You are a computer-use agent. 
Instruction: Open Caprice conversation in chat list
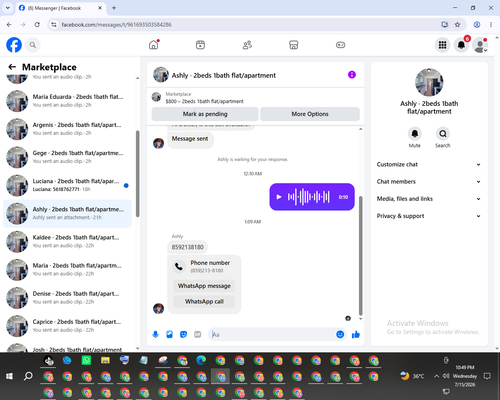pyautogui.click(x=67, y=326)
